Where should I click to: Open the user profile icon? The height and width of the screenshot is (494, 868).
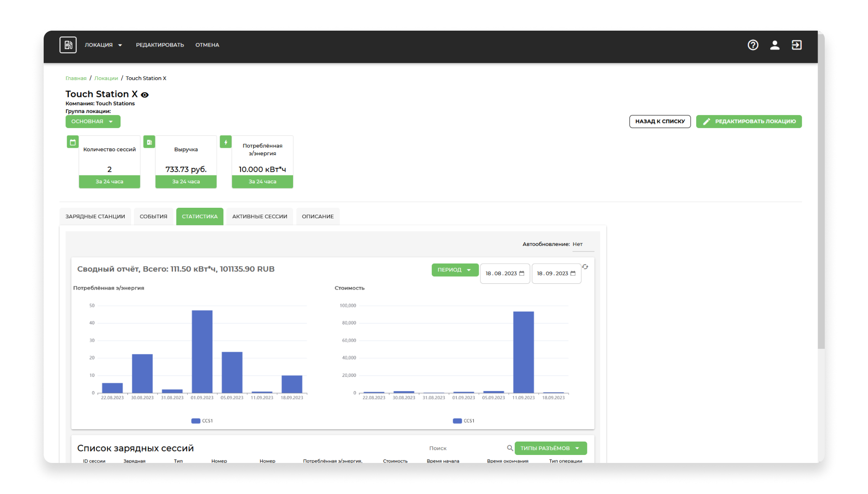click(774, 45)
